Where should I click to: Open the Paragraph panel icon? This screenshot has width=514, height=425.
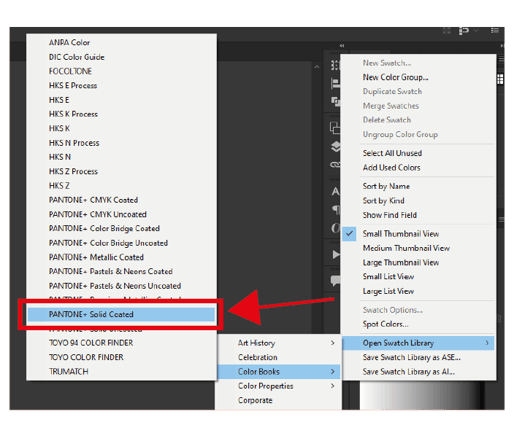click(336, 209)
